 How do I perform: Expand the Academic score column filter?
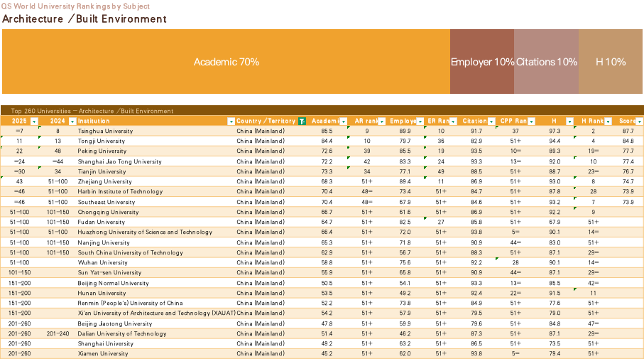(x=344, y=121)
